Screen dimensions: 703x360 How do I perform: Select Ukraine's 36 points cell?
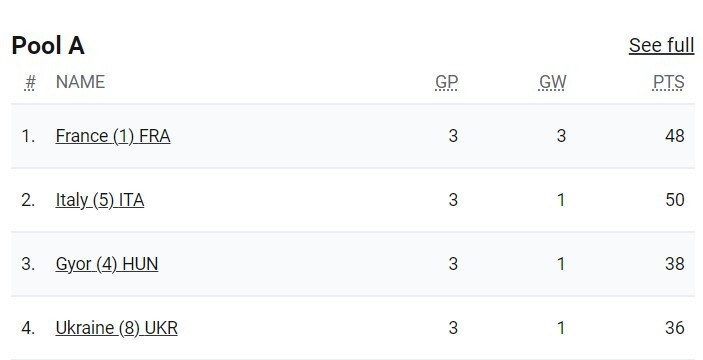click(x=675, y=328)
